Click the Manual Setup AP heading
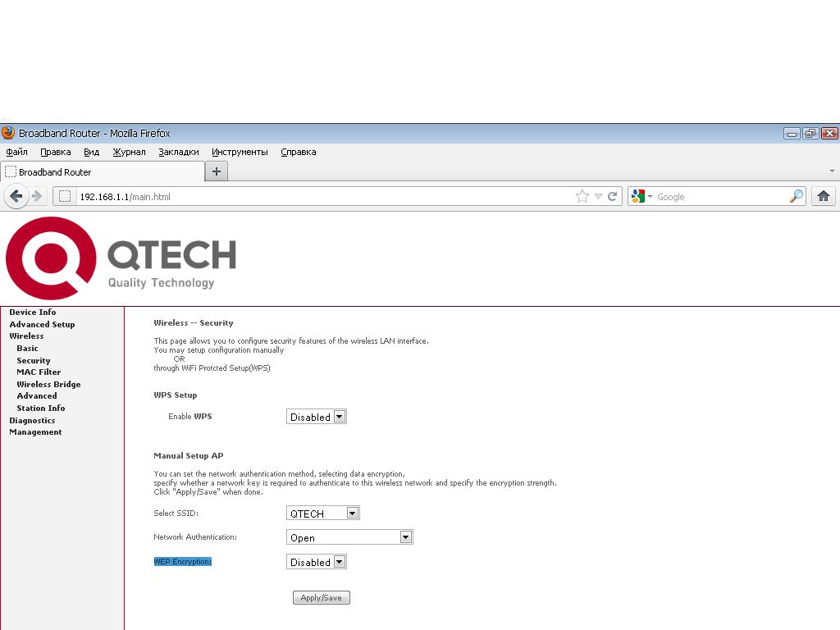This screenshot has width=840, height=630. tap(189, 456)
